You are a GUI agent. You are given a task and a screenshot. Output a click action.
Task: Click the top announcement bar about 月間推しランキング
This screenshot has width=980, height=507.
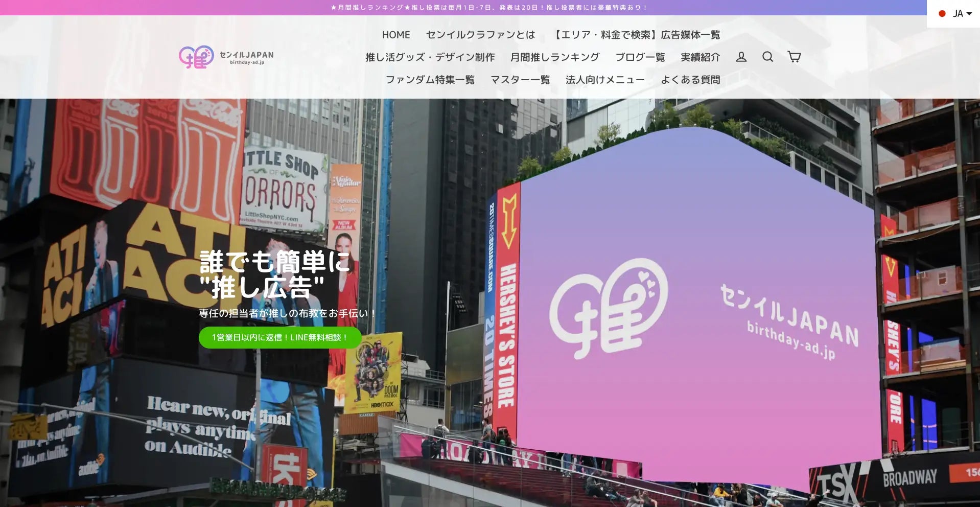click(x=489, y=8)
